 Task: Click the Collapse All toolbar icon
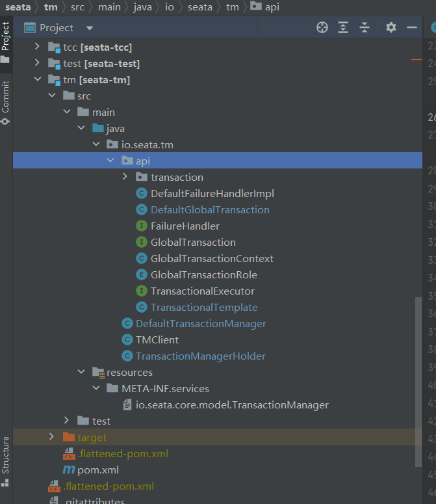click(365, 28)
